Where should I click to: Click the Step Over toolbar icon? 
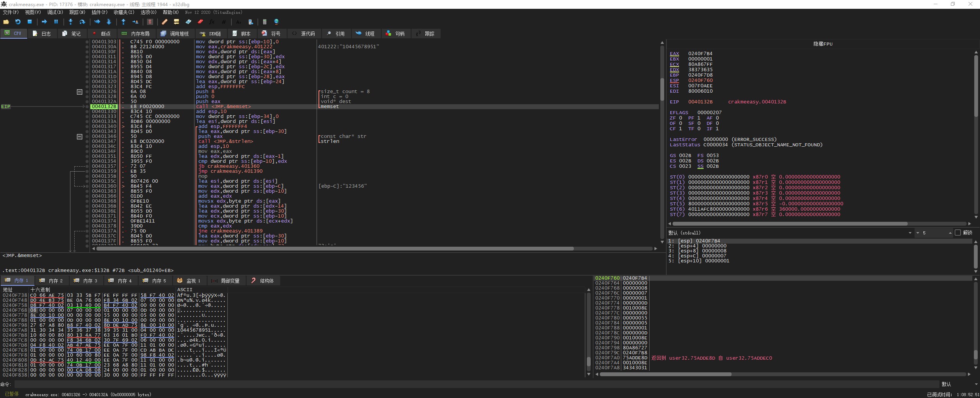[82, 22]
